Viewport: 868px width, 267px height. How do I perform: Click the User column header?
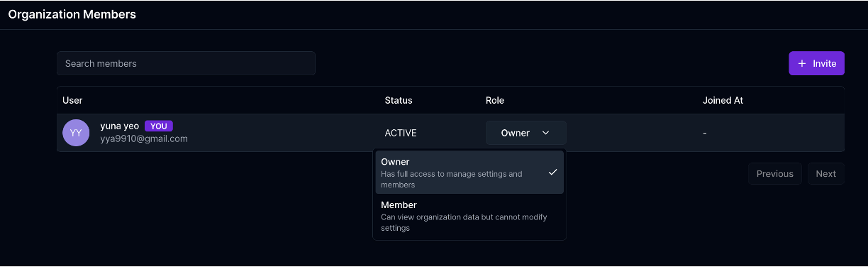(72, 100)
